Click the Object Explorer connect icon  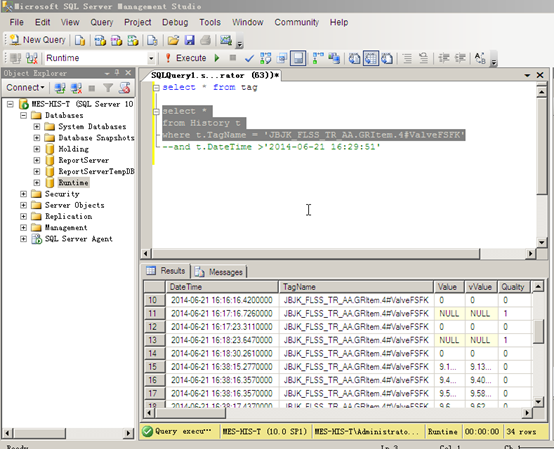(60, 88)
